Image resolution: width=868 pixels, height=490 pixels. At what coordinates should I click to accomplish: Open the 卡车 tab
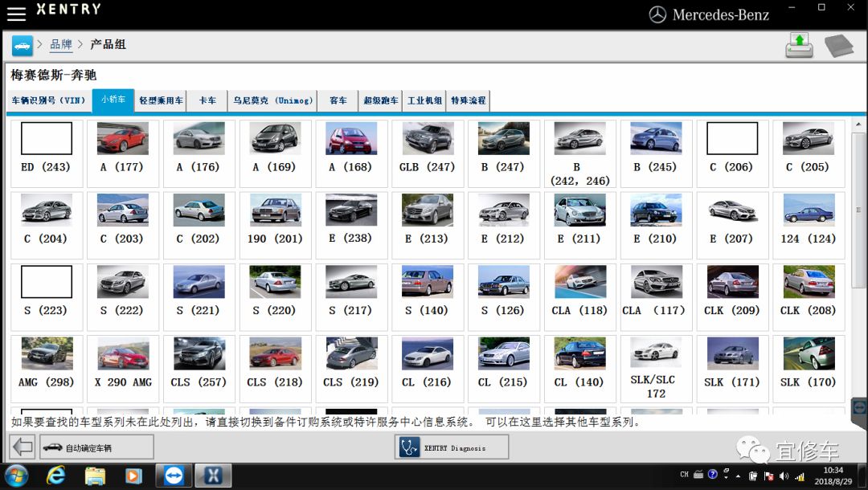tap(207, 100)
